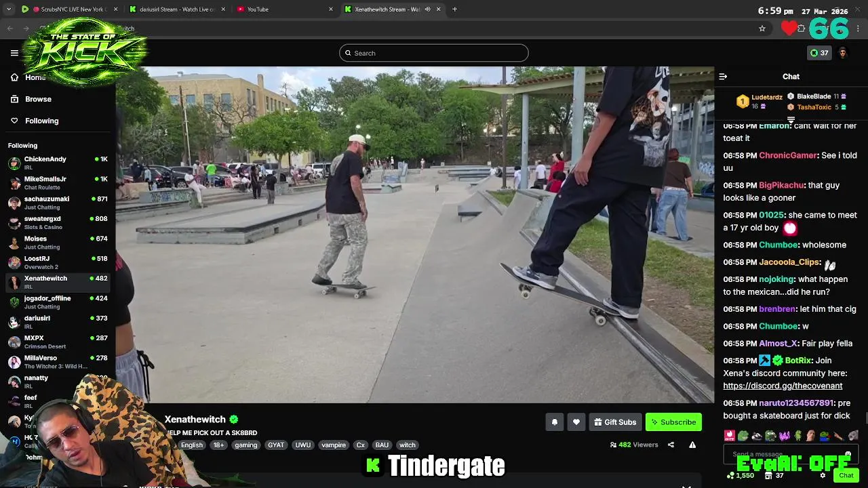
Task: Open a new browser tab with plus
Action: coord(454,9)
